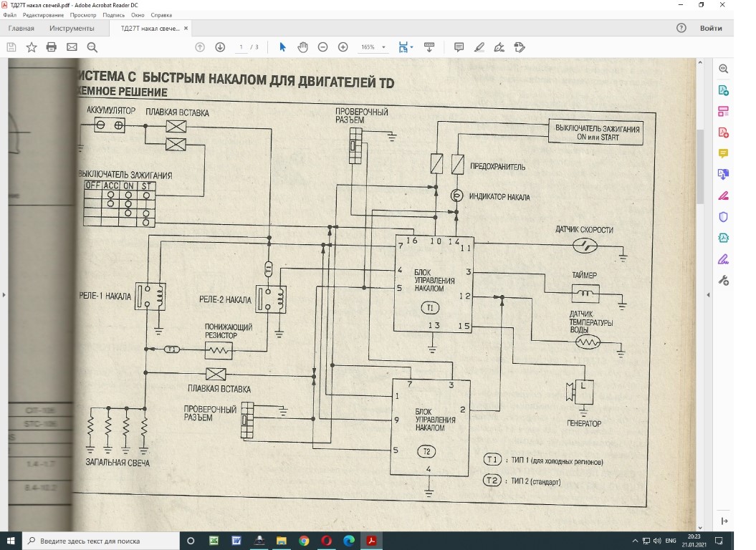Screen dimensions: 756x550
Task: Open the yellow Comment tool in the right sidebar
Action: coord(723,154)
